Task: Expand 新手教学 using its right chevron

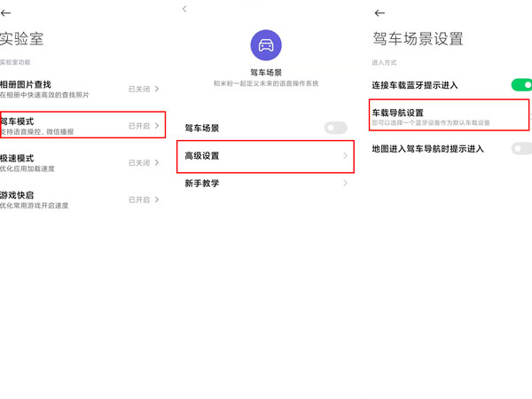Action: tap(345, 184)
